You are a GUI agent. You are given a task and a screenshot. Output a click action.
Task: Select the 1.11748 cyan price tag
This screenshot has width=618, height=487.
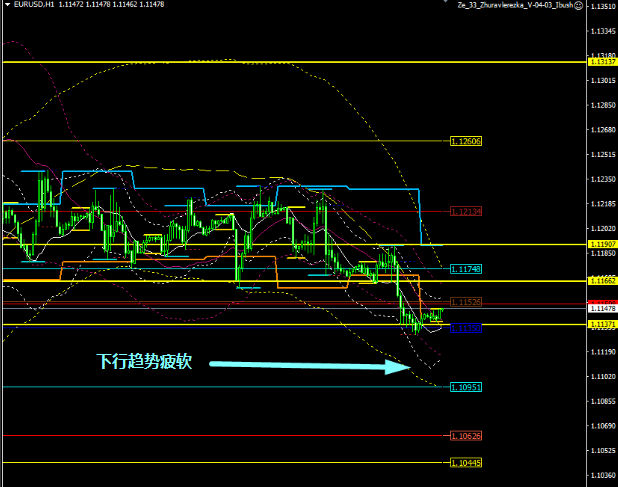tap(466, 269)
